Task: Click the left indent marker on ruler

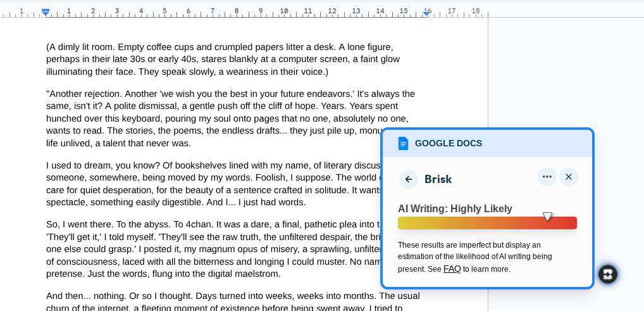Action: [x=46, y=12]
